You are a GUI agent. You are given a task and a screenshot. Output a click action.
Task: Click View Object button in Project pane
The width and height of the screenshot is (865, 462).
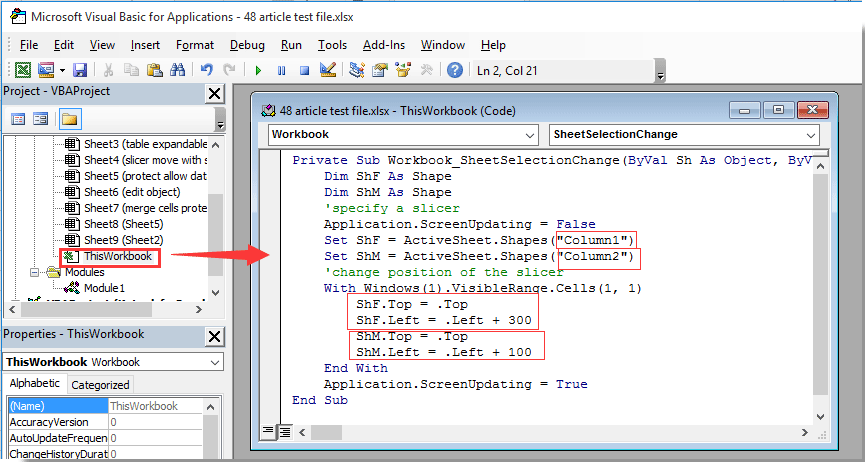(41, 119)
